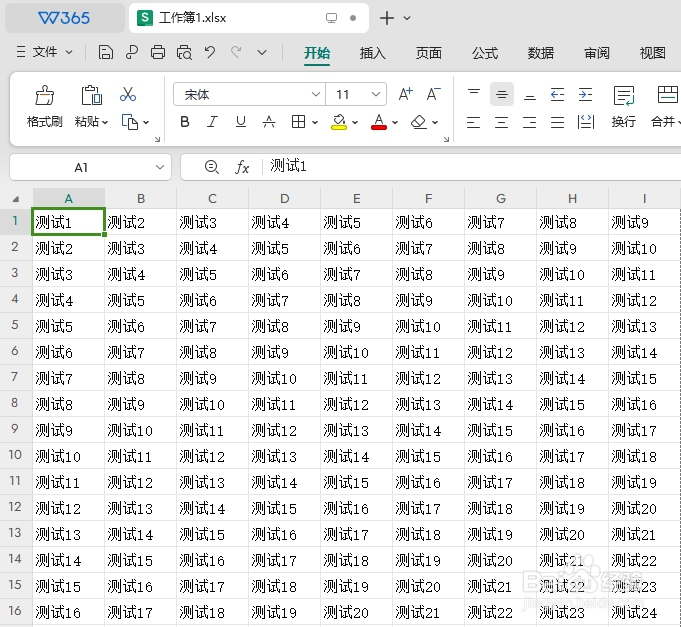This screenshot has width=681, height=627.
Task: Toggle Underline formatting
Action: pos(241,122)
